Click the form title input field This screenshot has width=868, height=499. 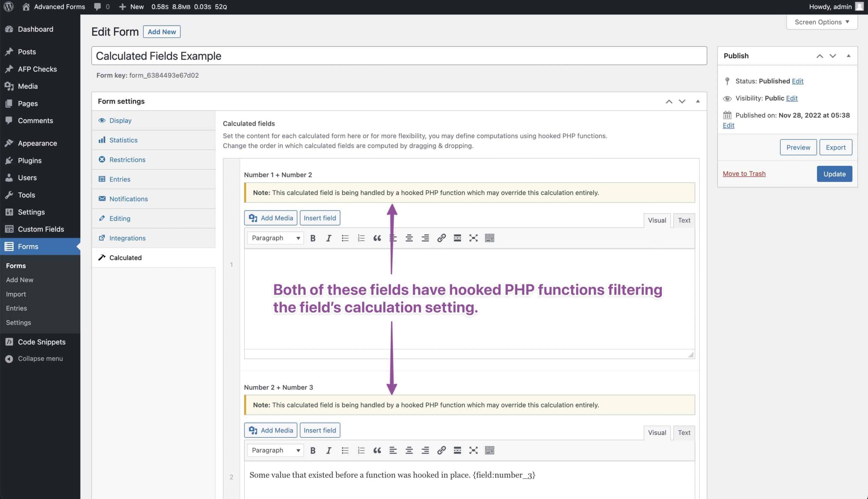(399, 56)
